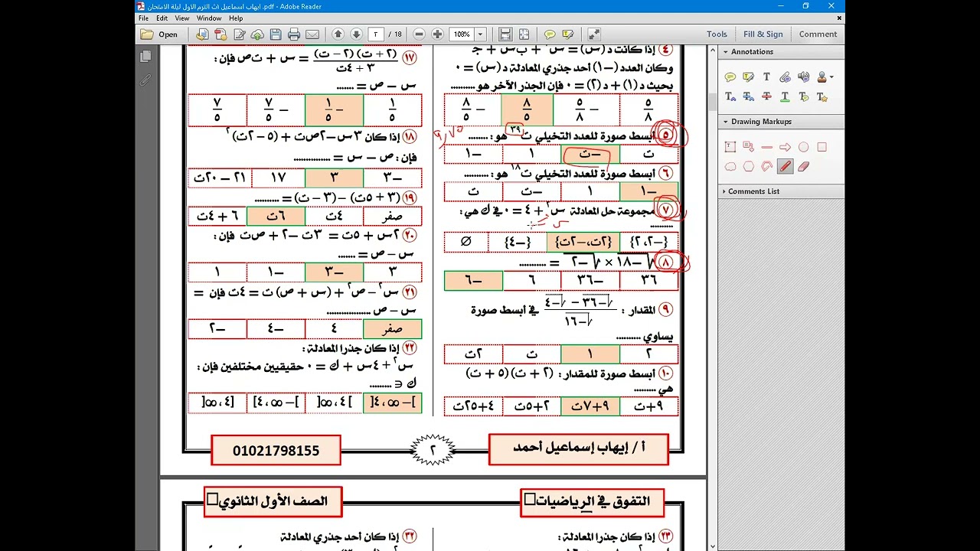980x551 pixels.
Task: Select Highlight Text in Annotations panel
Action: tap(748, 77)
